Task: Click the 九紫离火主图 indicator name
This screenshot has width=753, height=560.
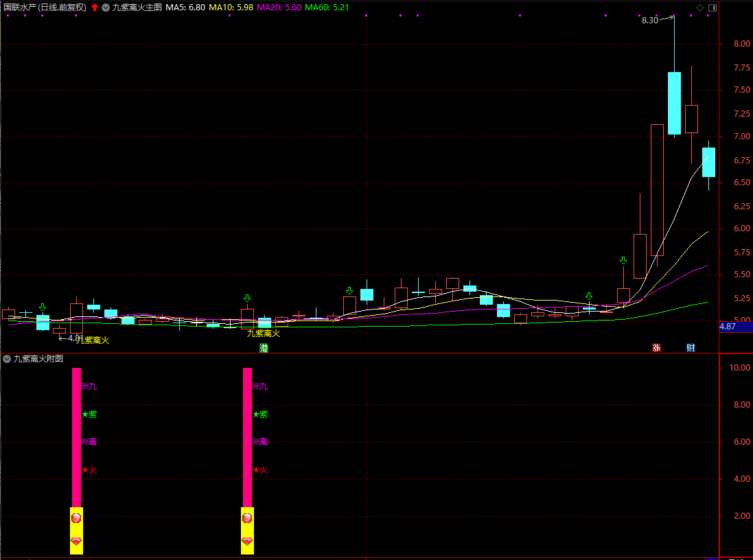Action: point(137,7)
